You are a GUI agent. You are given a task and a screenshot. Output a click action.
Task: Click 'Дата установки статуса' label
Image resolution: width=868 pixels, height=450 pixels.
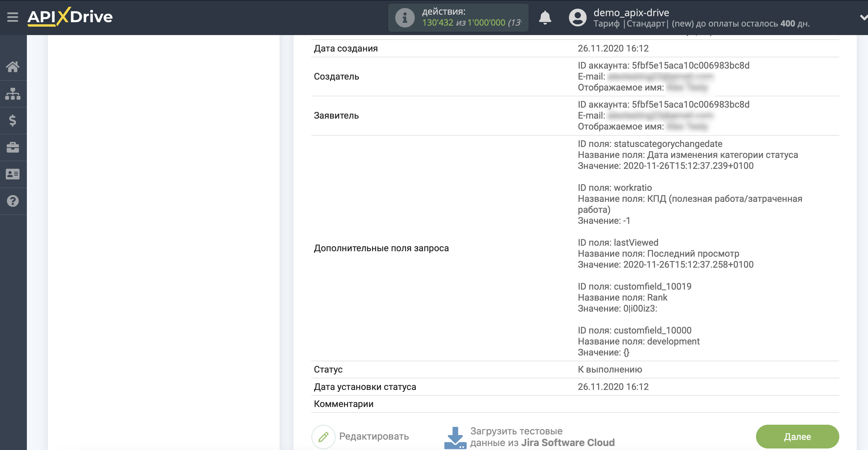coord(365,387)
